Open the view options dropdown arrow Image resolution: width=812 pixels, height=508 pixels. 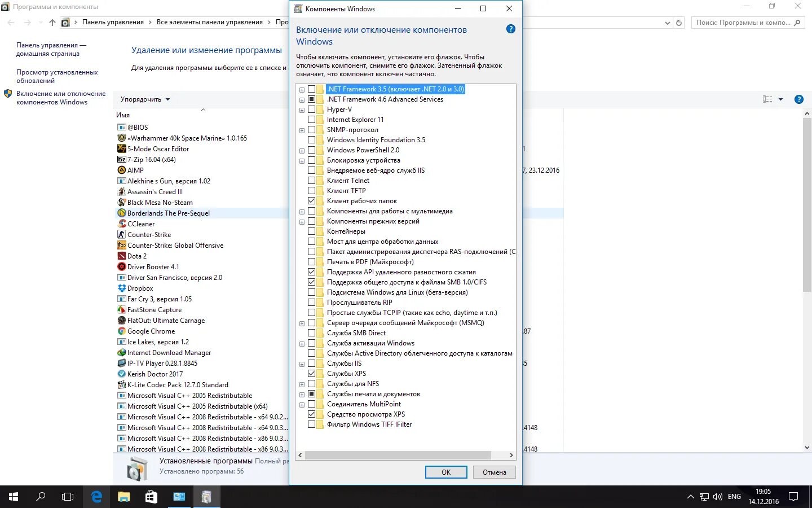780,99
